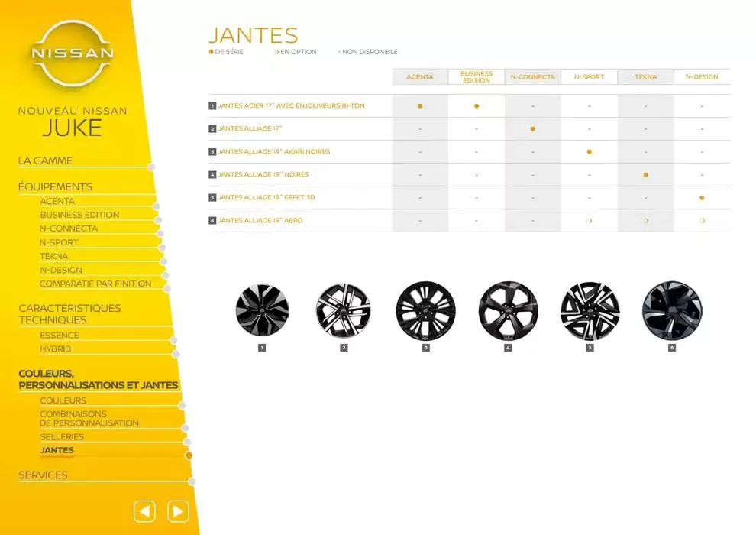Select the BUSINESS EDITION column header
Viewport: 756px width, 535px height.
475,76
